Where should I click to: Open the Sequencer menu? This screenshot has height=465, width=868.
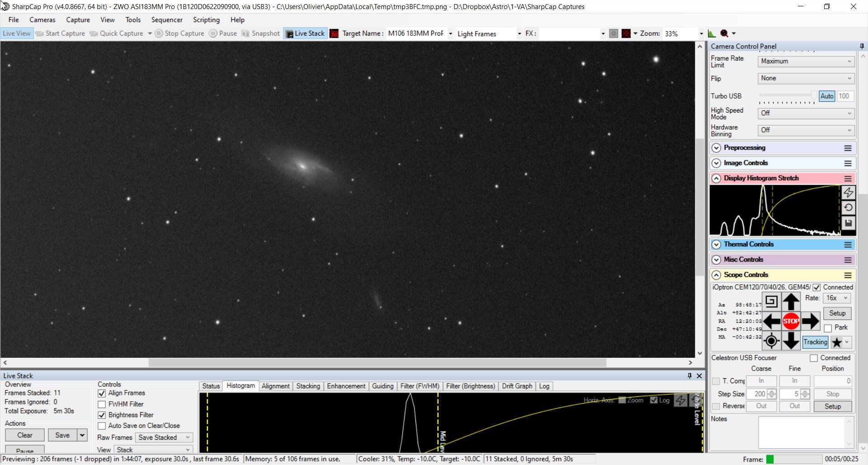167,20
